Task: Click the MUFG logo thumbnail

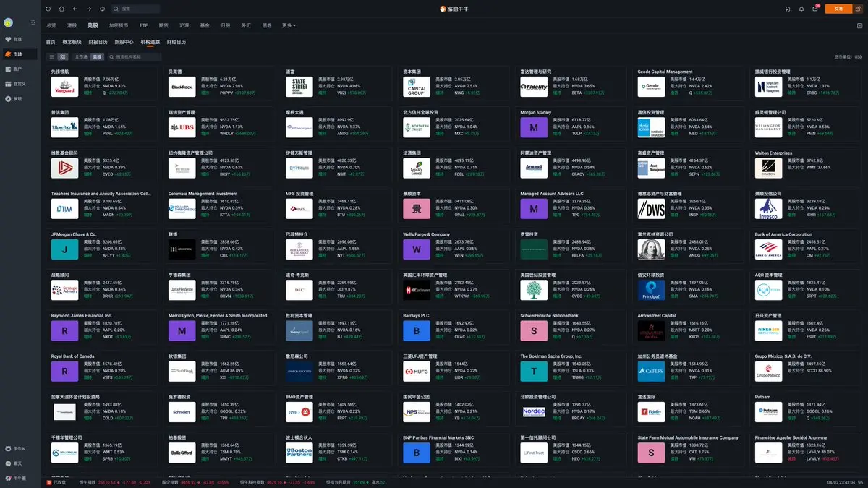Action: point(417,372)
